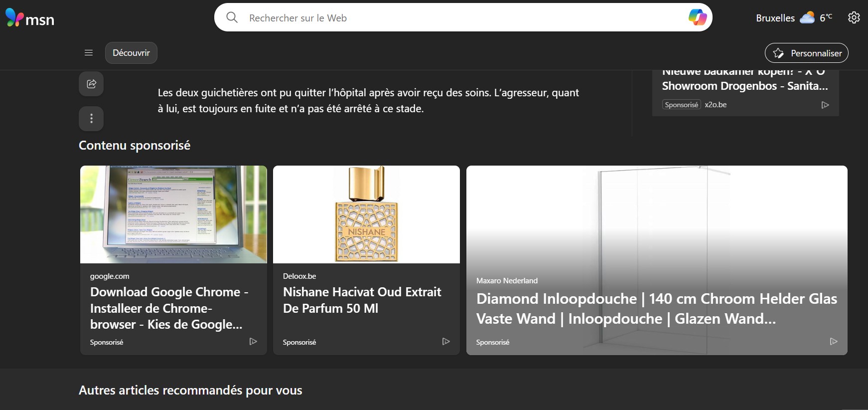Open the settings gear icon
Screen dimensions: 868x410
854,17
